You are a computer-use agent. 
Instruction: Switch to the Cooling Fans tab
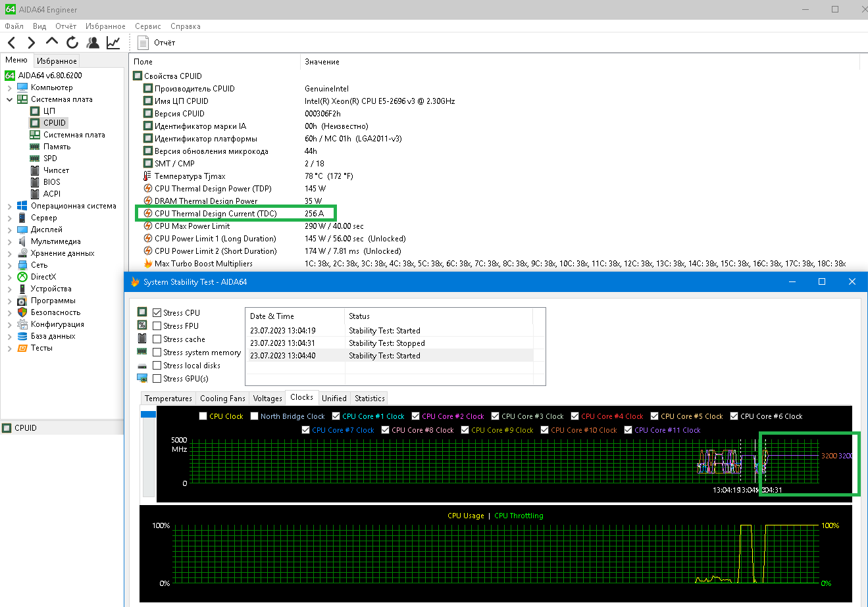point(222,399)
